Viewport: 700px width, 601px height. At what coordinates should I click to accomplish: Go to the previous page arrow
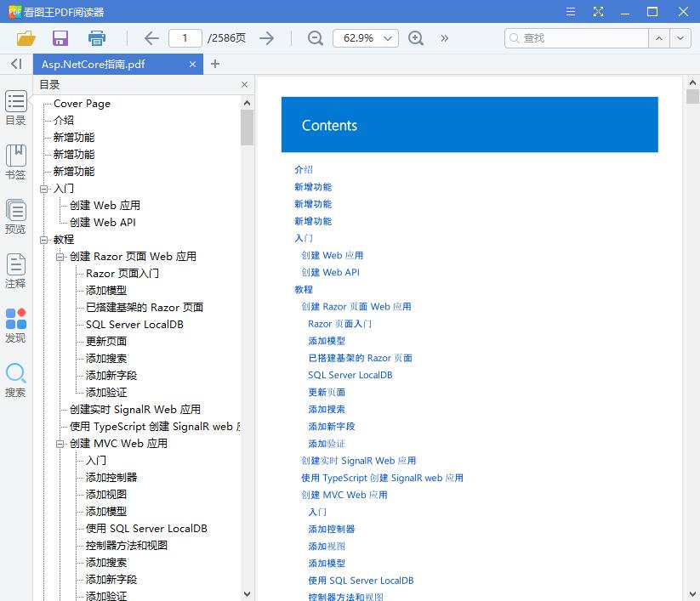tap(151, 38)
